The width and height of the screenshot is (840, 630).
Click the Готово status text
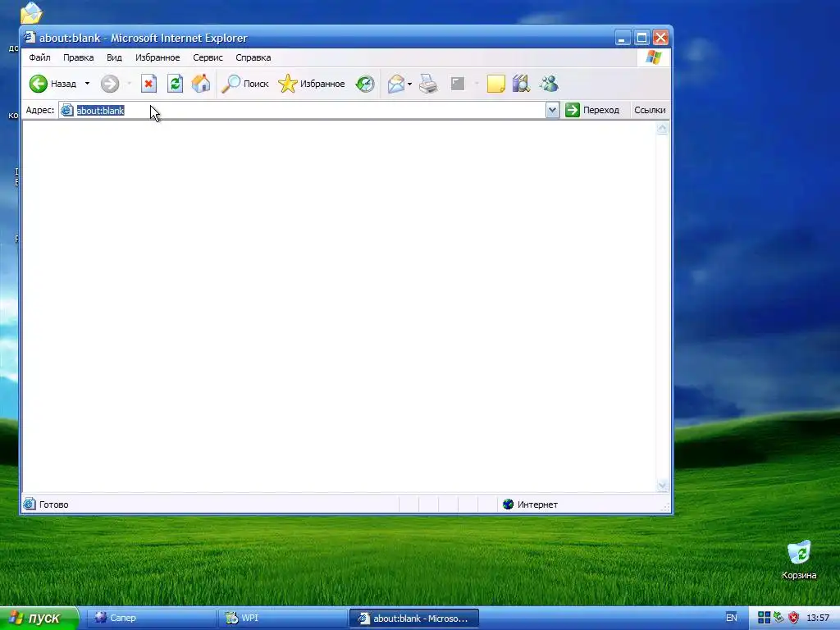[53, 504]
